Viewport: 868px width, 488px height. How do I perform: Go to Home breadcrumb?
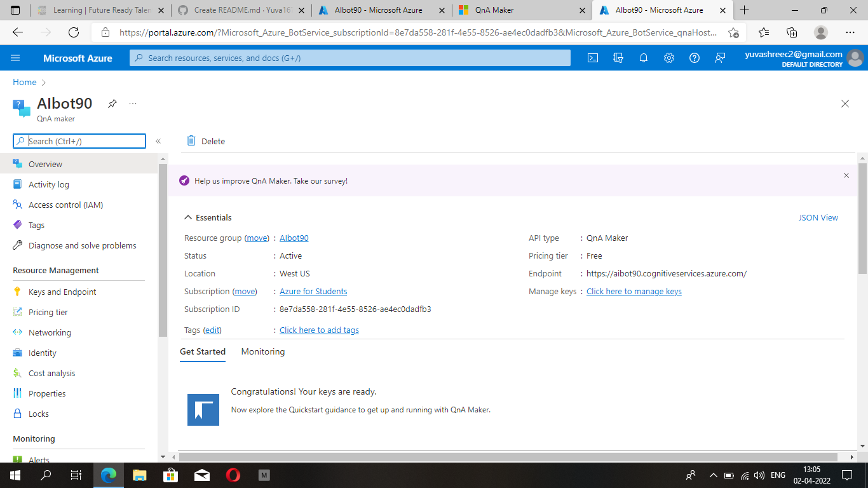[25, 82]
